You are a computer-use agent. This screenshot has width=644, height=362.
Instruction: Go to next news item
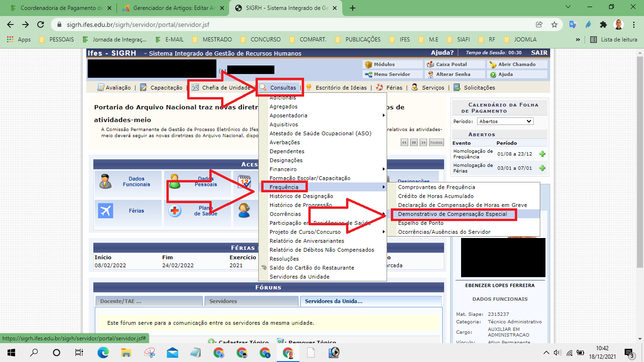pyautogui.click(x=423, y=142)
